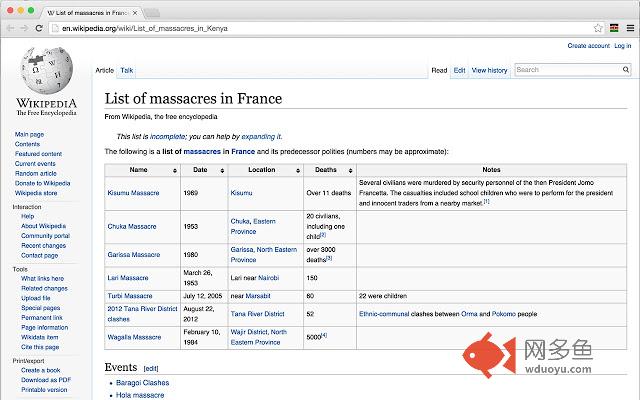Sort table by Date column
640x400 pixels.
(x=222, y=171)
